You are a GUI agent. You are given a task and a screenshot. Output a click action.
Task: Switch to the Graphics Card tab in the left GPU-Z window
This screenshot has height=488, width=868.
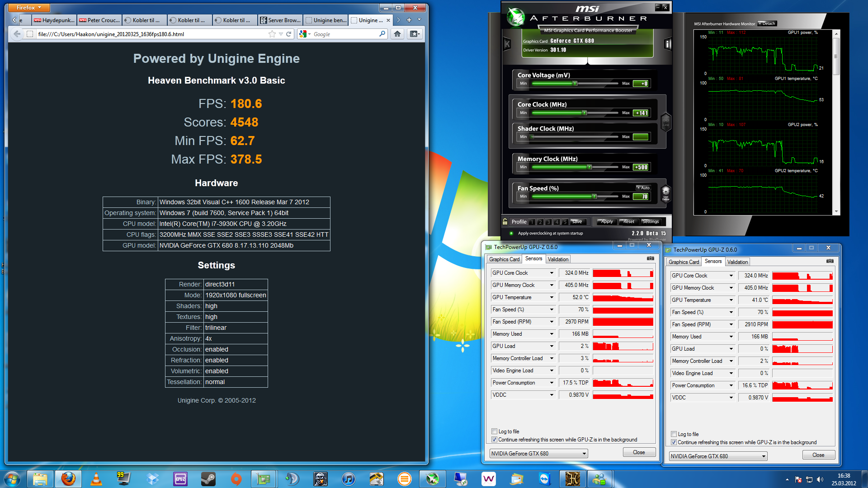(x=504, y=259)
